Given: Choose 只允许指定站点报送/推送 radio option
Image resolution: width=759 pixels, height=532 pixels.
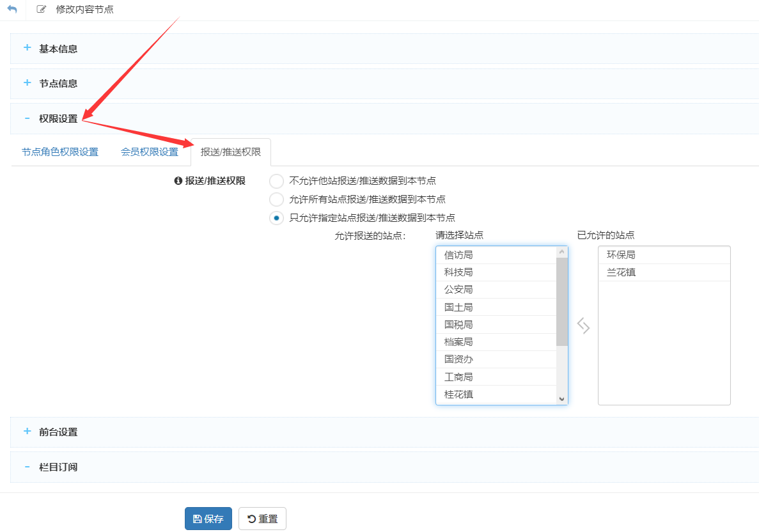Looking at the screenshot, I should (x=276, y=218).
